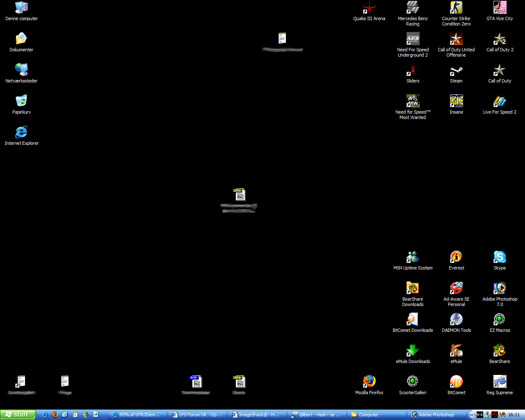
Task: Select the BearShare program shortcut
Action: [x=500, y=354]
